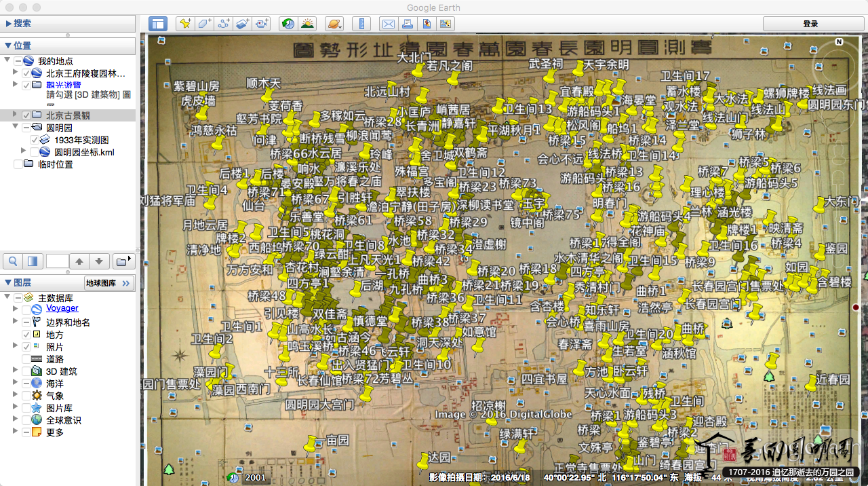
Task: Select the Add Polygon tool
Action: pos(204,24)
